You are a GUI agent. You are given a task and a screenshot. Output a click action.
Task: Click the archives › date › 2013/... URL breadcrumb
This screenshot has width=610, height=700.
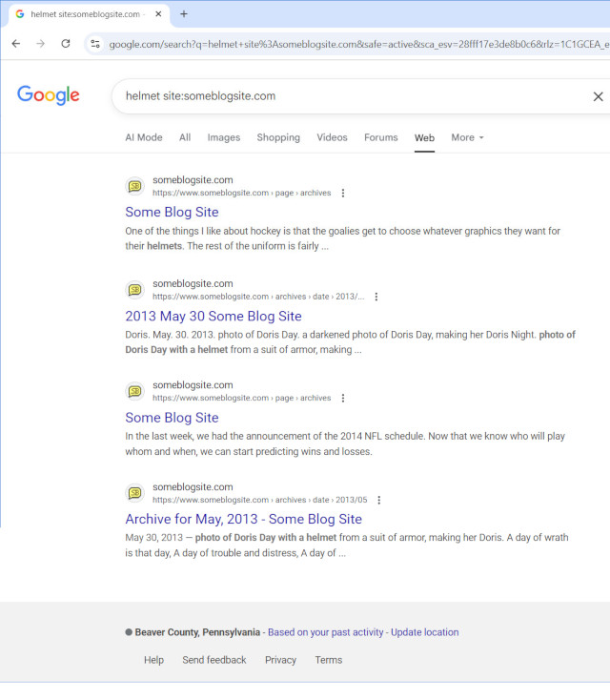tap(258, 297)
